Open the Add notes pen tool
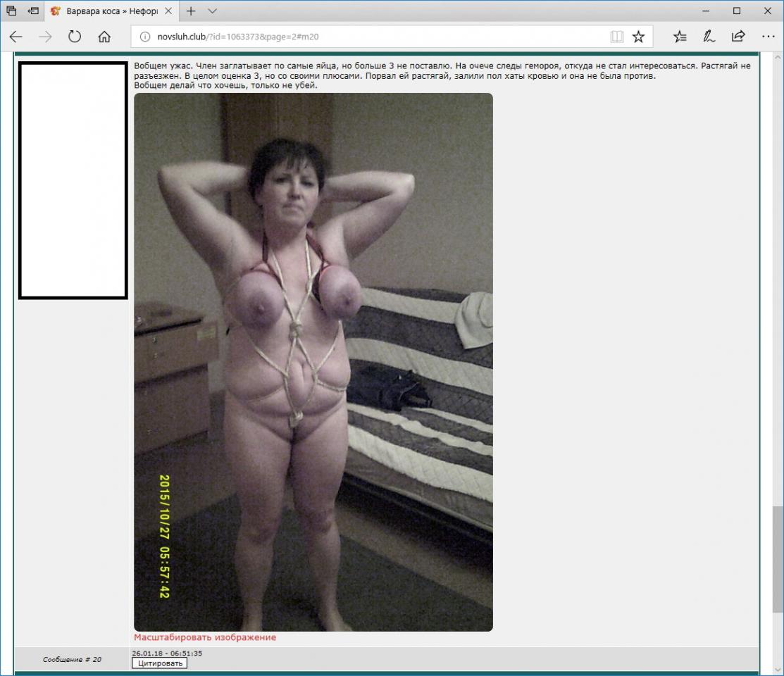This screenshot has width=784, height=676. pyautogui.click(x=709, y=37)
